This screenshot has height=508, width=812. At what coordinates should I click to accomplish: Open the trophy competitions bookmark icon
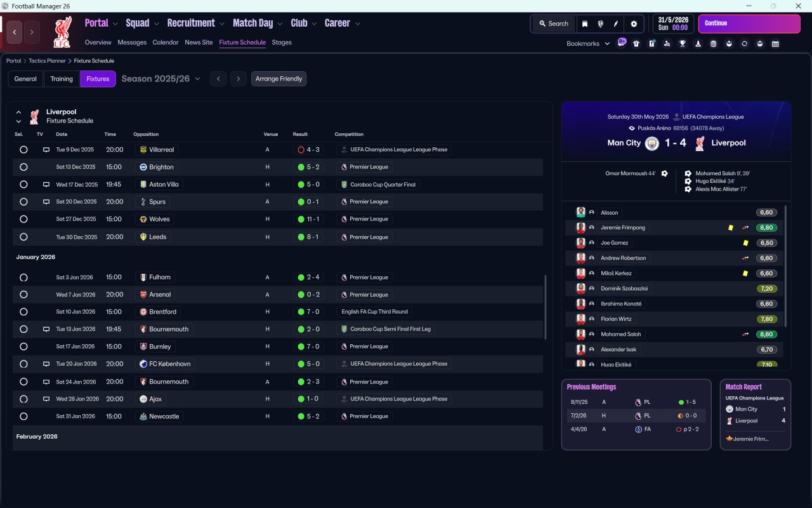point(683,44)
